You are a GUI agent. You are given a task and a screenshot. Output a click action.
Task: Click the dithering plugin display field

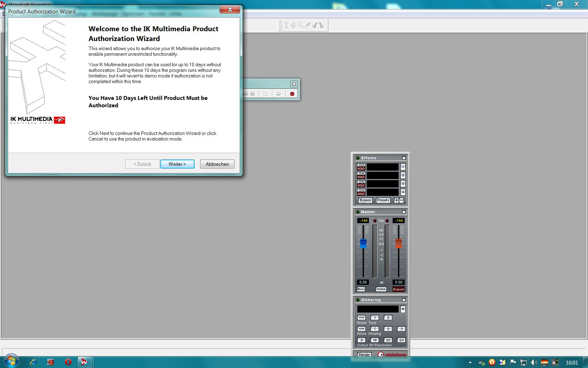pos(378,309)
